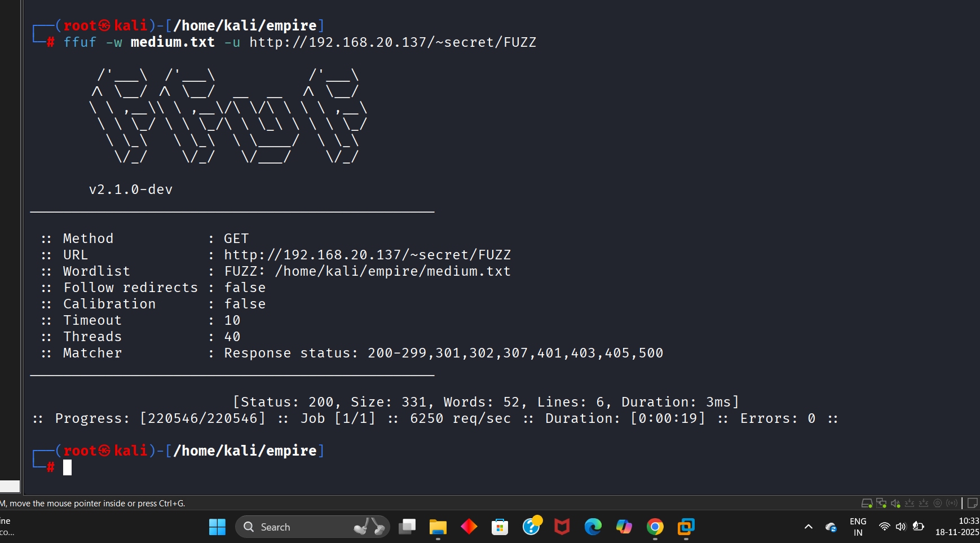The height and width of the screenshot is (543, 980).
Task: Click the VMware hard disk status icon
Action: coord(867,503)
